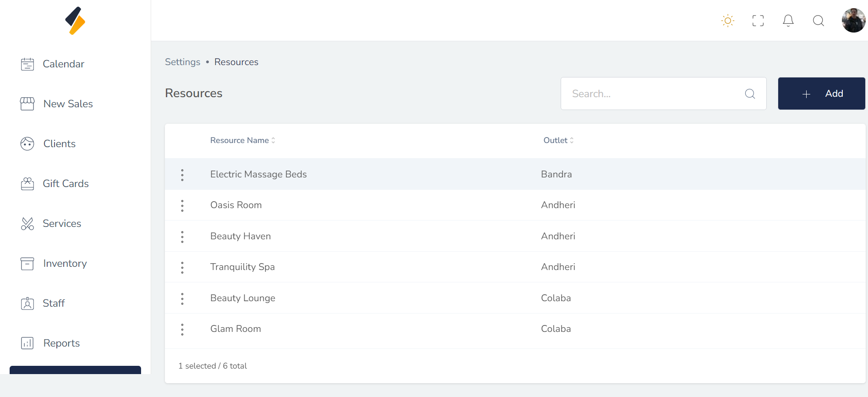Screen dimensions: 868x397
Task: Select the Beauty Lounge row
Action: click(x=243, y=298)
